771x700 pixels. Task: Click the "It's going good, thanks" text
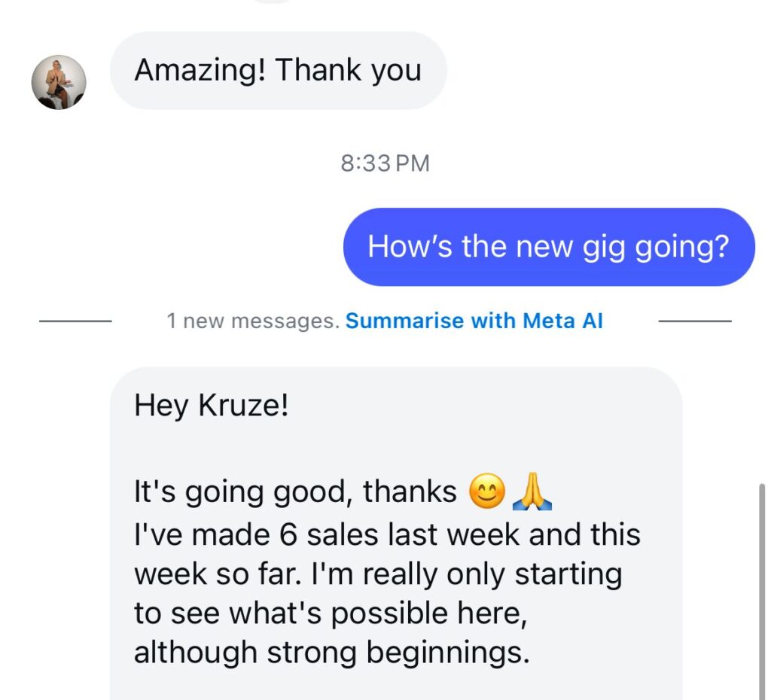coord(295,492)
